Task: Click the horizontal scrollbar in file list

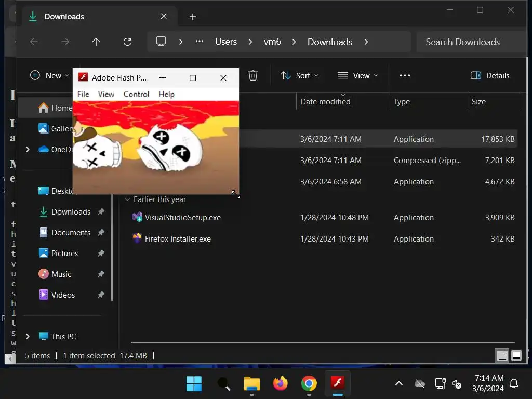Action: 323,343
